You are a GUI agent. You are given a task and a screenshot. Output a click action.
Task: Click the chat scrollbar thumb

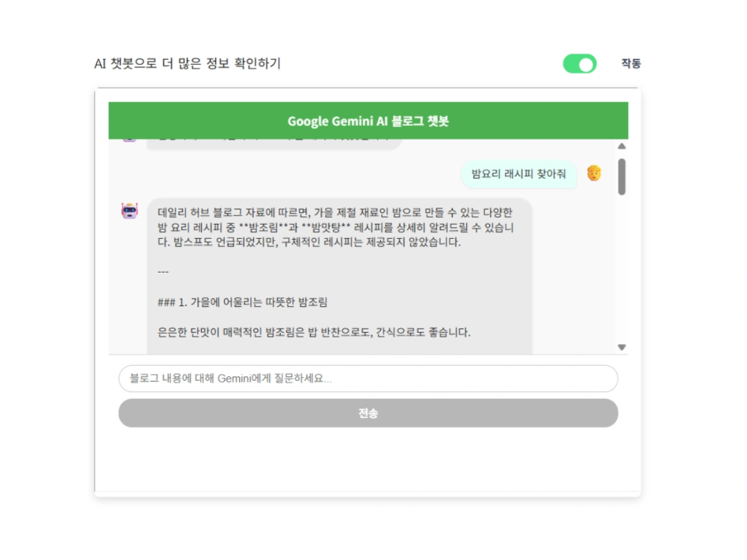pos(622,177)
